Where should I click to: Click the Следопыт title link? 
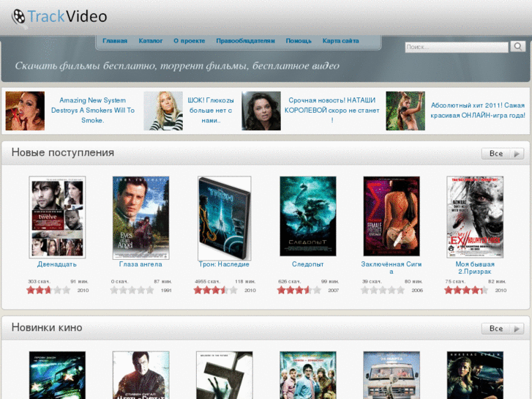click(x=308, y=264)
